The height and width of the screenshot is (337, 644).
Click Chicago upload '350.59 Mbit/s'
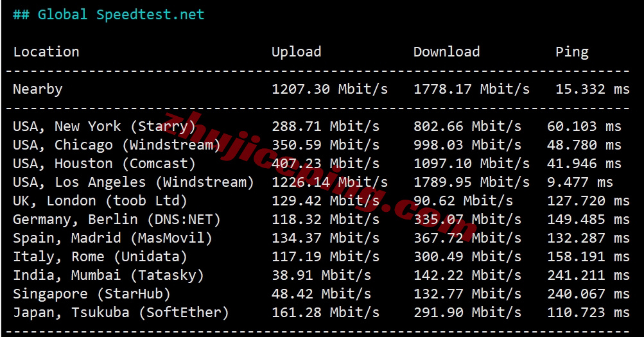pyautogui.click(x=326, y=145)
